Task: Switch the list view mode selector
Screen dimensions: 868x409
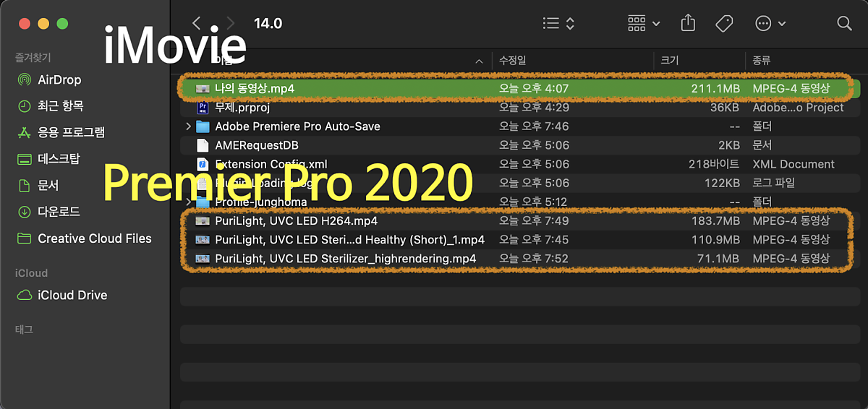Action: 558,24
